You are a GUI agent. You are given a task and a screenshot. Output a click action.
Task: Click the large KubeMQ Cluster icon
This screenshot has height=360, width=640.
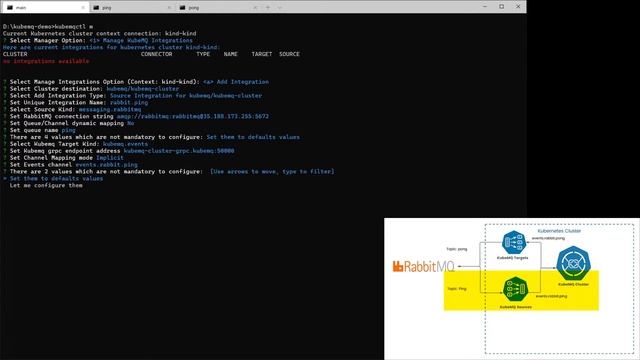tap(573, 263)
